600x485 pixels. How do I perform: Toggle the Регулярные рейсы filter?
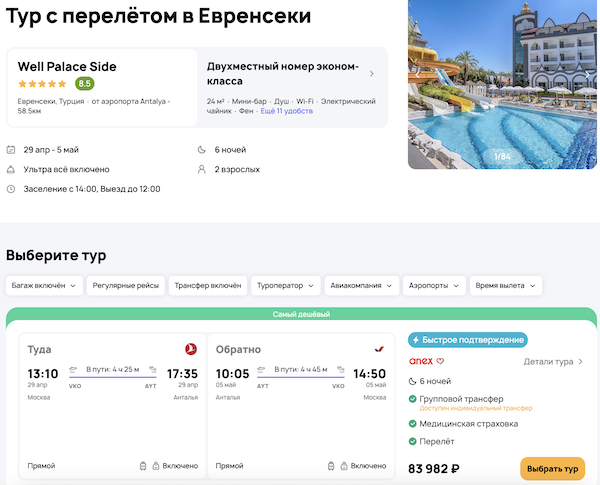pos(125,286)
